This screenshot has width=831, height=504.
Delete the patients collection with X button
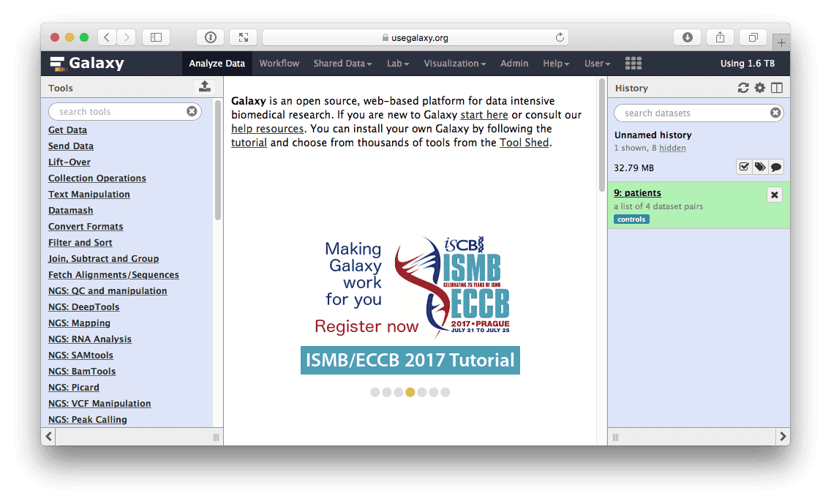[x=775, y=195]
